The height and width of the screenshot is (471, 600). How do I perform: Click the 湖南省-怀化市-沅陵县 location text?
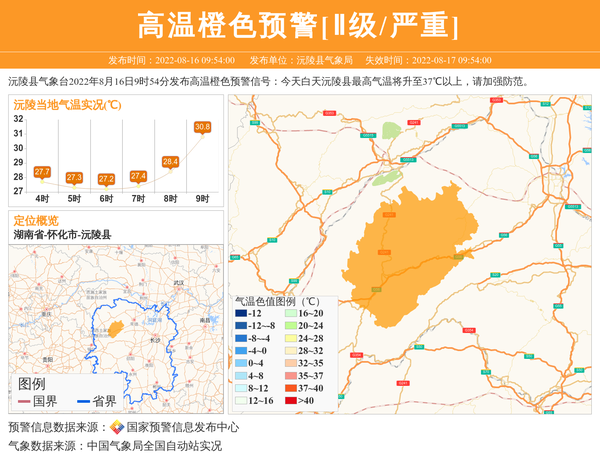[x=61, y=234]
